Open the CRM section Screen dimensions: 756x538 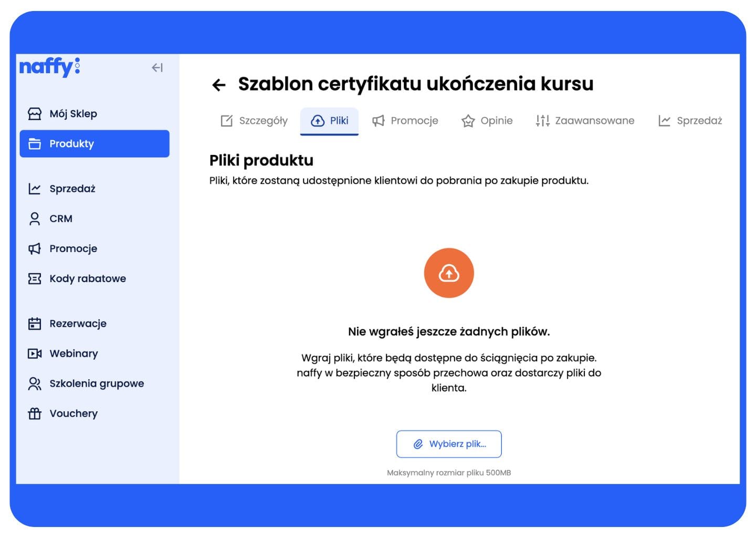(94, 219)
